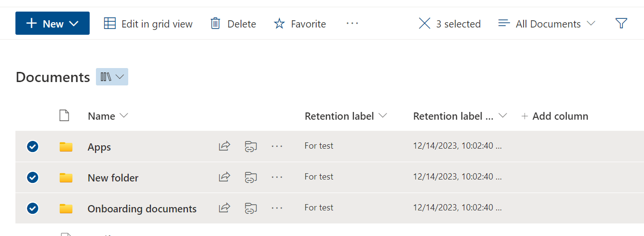Click the Delete trash can button

[233, 24]
